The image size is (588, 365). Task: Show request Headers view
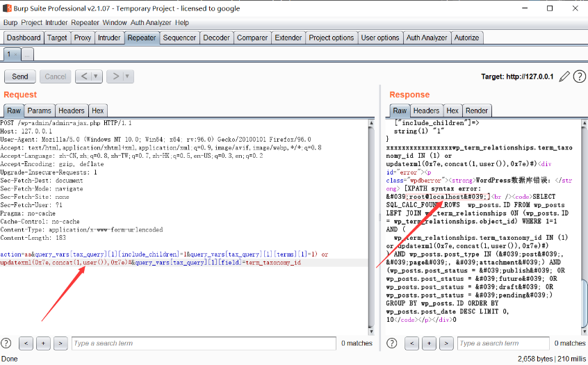coord(72,111)
